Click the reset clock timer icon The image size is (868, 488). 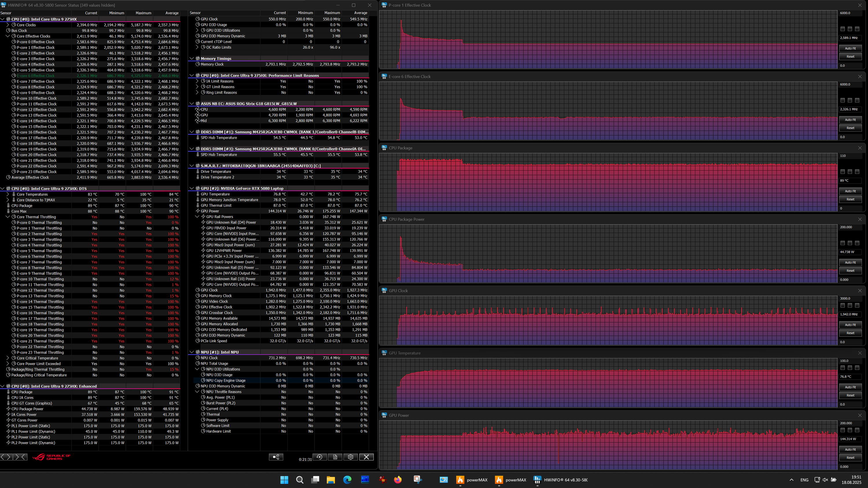coord(319,457)
